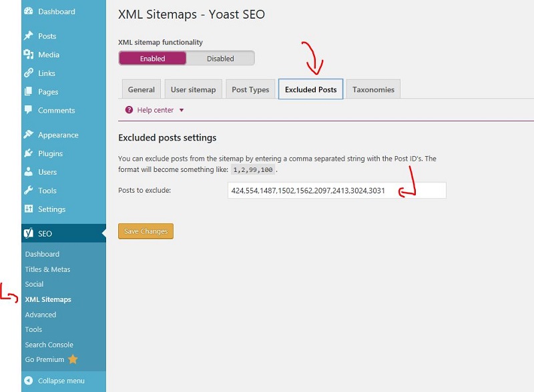This screenshot has width=534, height=392.
Task: Click the Go Premium star icon
Action: pos(73,359)
